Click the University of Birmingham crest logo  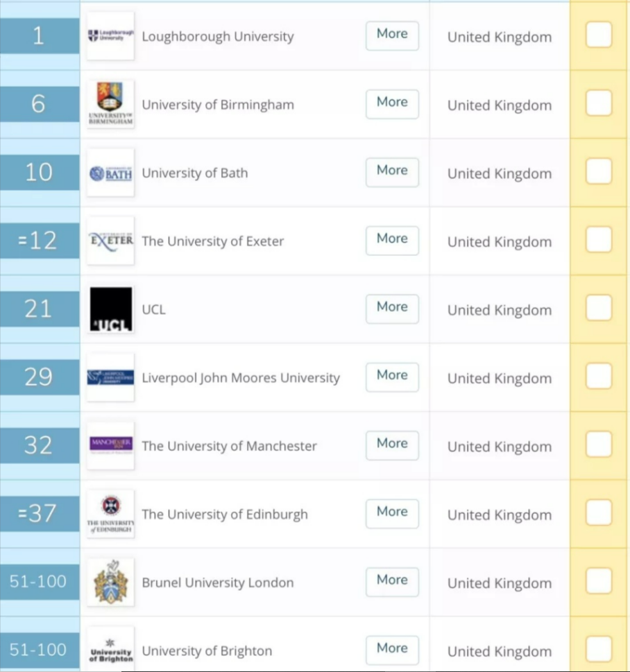pos(110,104)
